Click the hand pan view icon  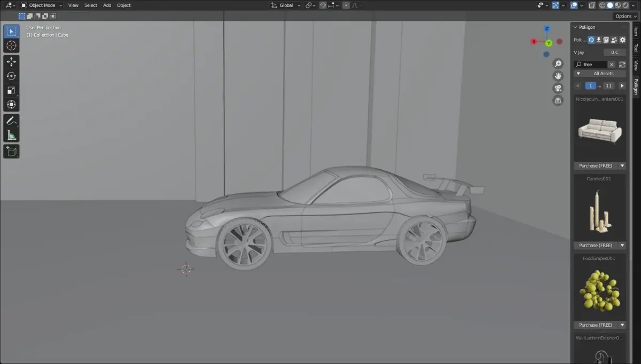[558, 76]
